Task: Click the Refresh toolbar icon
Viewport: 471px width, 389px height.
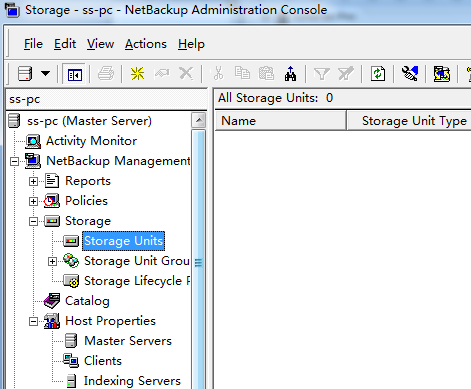Action: click(378, 73)
